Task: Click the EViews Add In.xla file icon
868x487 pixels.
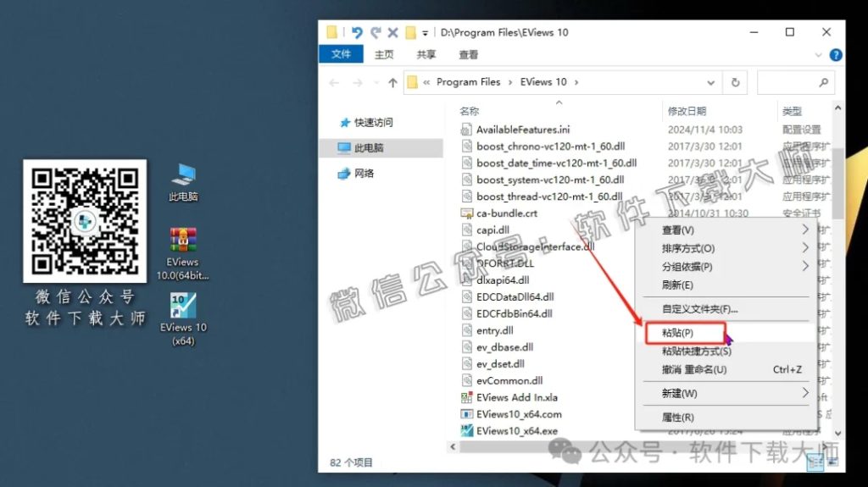Action: pyautogui.click(x=467, y=397)
